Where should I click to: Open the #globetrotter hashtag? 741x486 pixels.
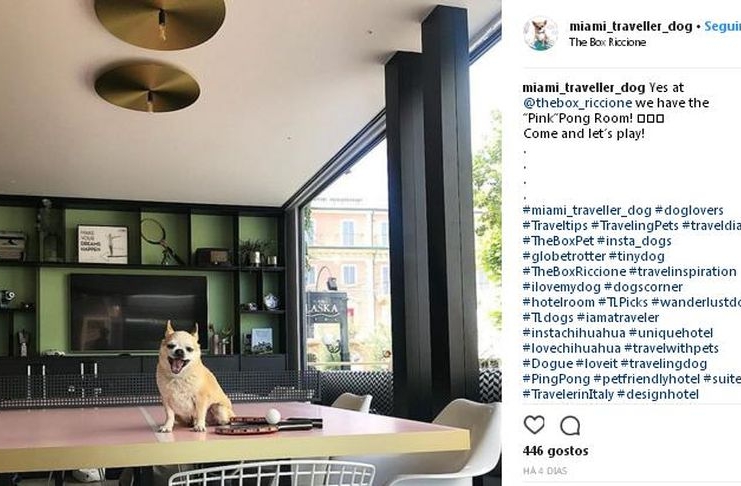(564, 256)
